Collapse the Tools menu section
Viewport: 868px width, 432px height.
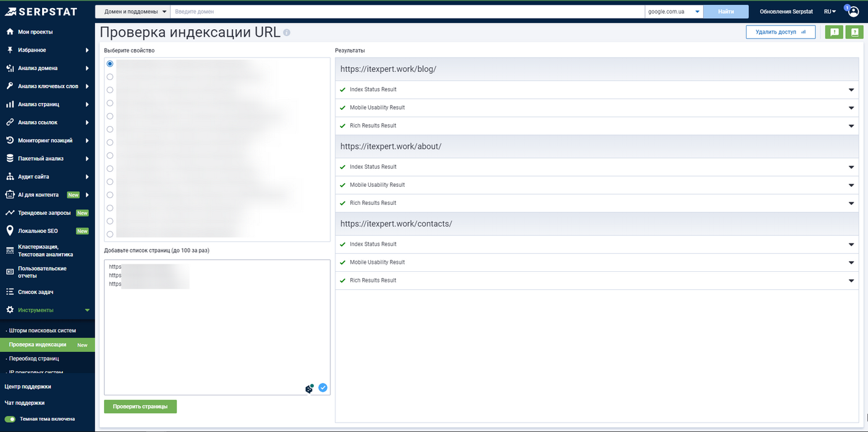[x=87, y=310]
